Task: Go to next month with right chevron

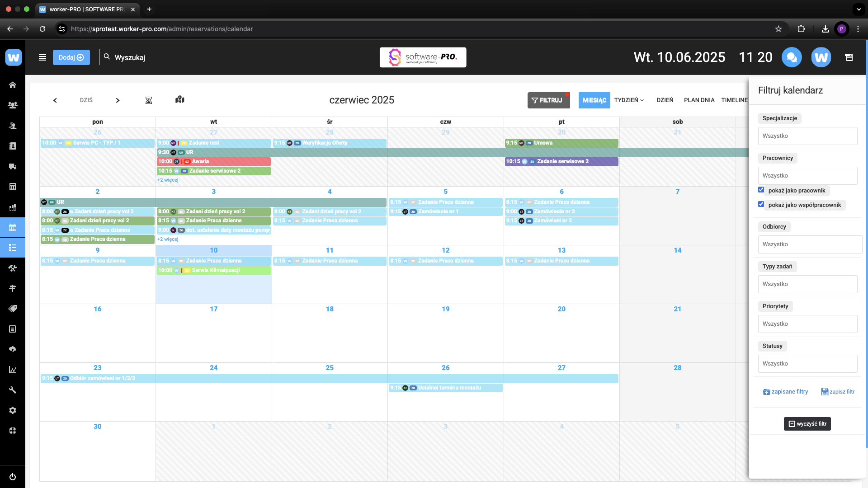Action: click(118, 100)
